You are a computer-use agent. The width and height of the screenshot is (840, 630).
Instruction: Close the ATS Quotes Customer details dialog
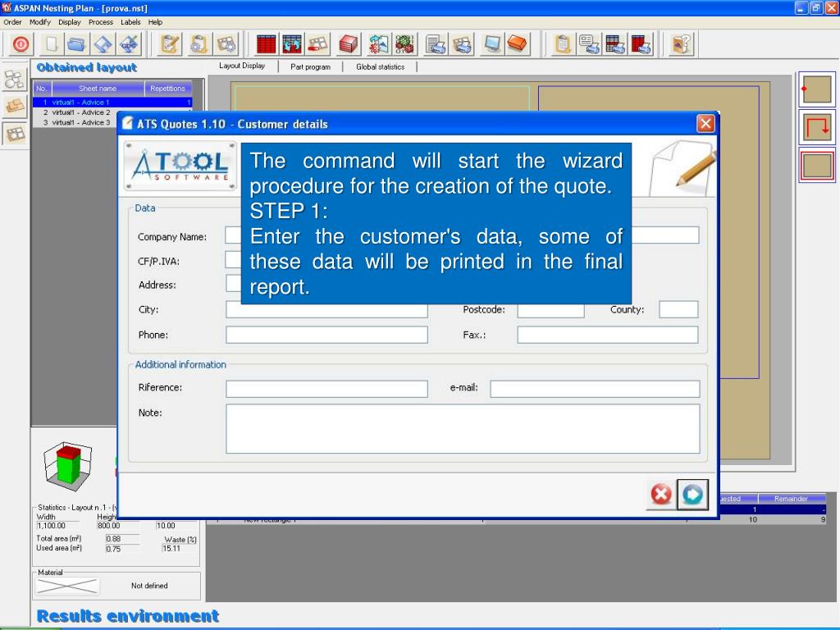[x=705, y=124]
